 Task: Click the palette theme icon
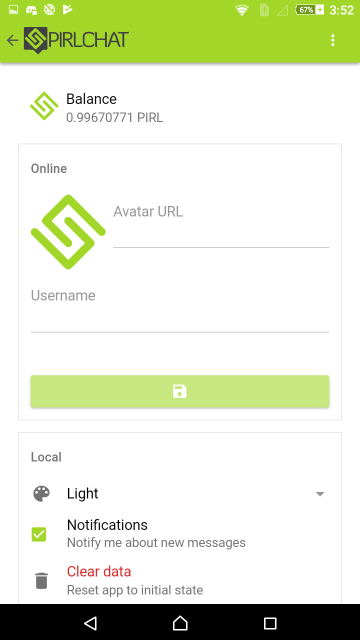41,493
